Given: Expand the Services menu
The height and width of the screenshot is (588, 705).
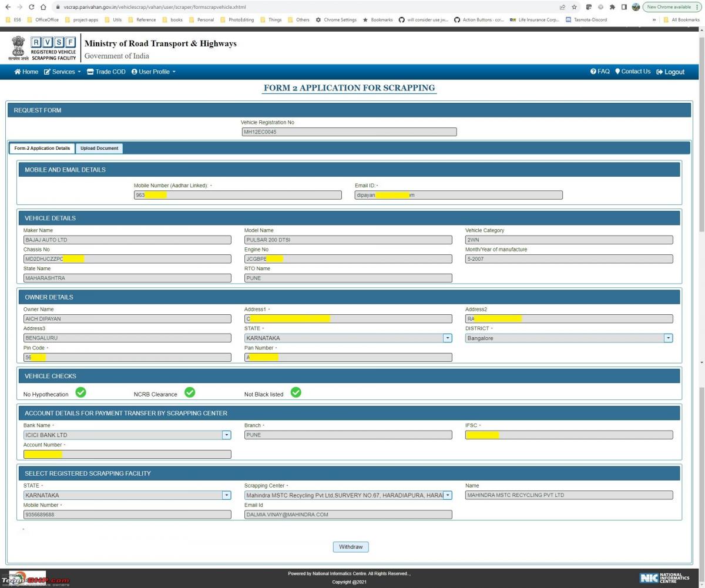Looking at the screenshot, I should point(63,72).
